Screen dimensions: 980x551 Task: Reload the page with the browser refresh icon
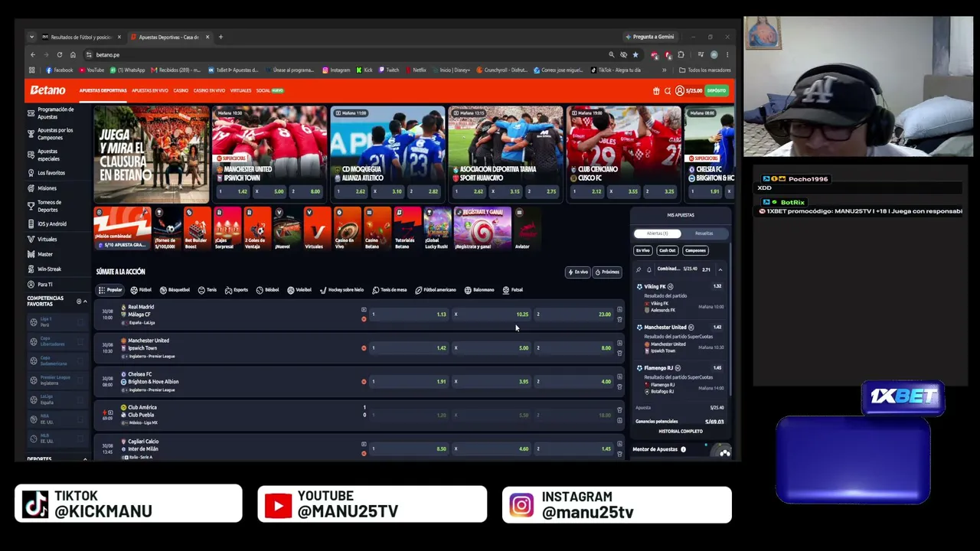[x=59, y=55]
